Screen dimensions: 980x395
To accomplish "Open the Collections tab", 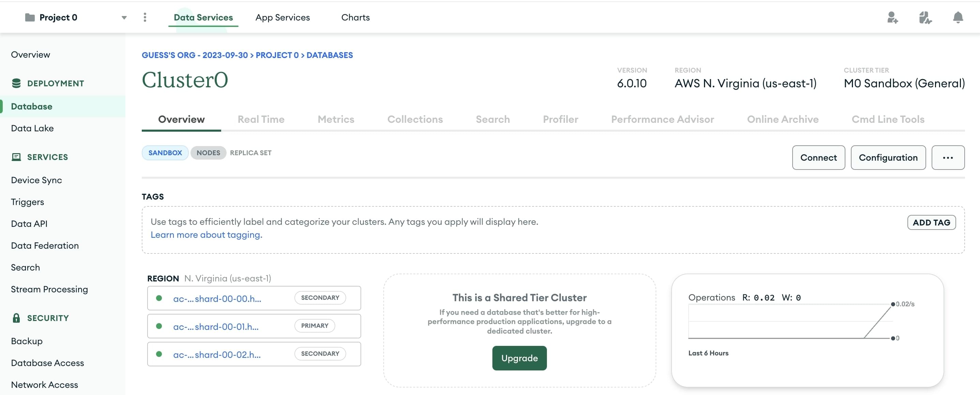I will point(415,120).
